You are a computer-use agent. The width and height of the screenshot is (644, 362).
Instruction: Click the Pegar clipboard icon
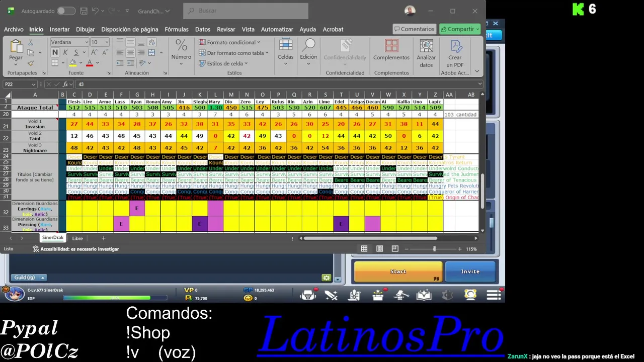click(x=16, y=46)
